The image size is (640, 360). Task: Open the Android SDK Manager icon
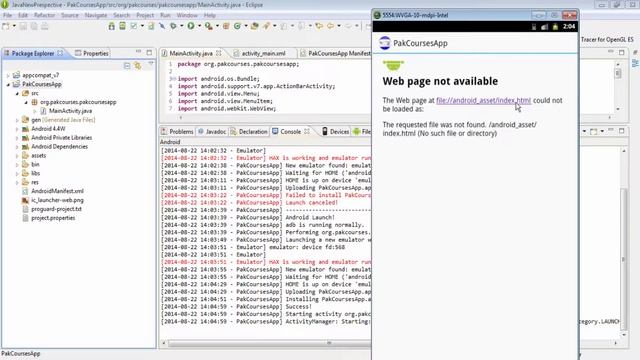click(111, 26)
